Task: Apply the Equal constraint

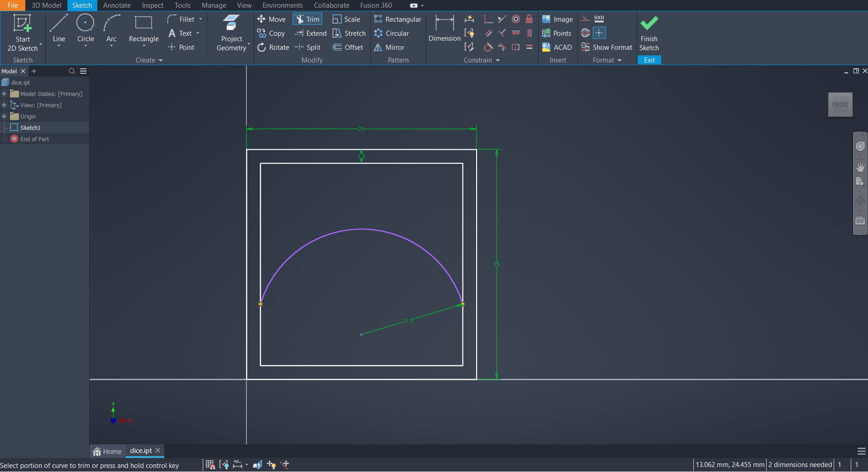Action: tap(529, 47)
